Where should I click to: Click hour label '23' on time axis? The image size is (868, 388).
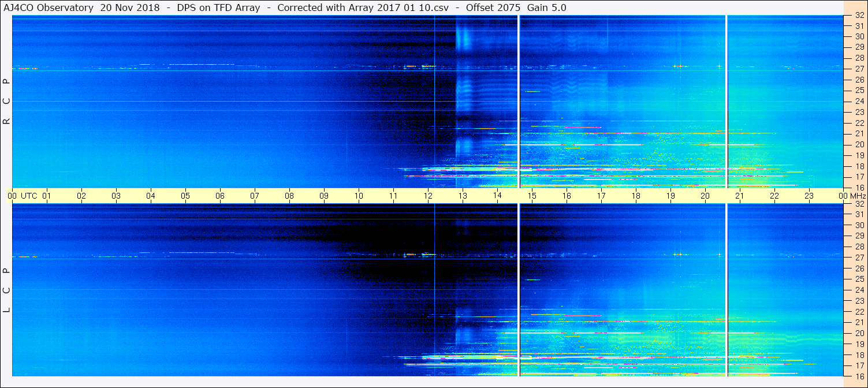pos(809,196)
